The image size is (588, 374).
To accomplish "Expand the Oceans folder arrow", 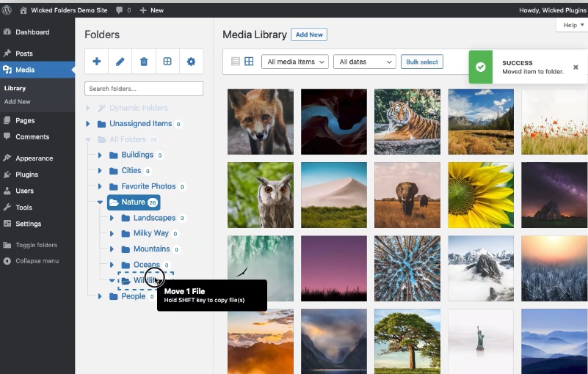I will click(112, 265).
